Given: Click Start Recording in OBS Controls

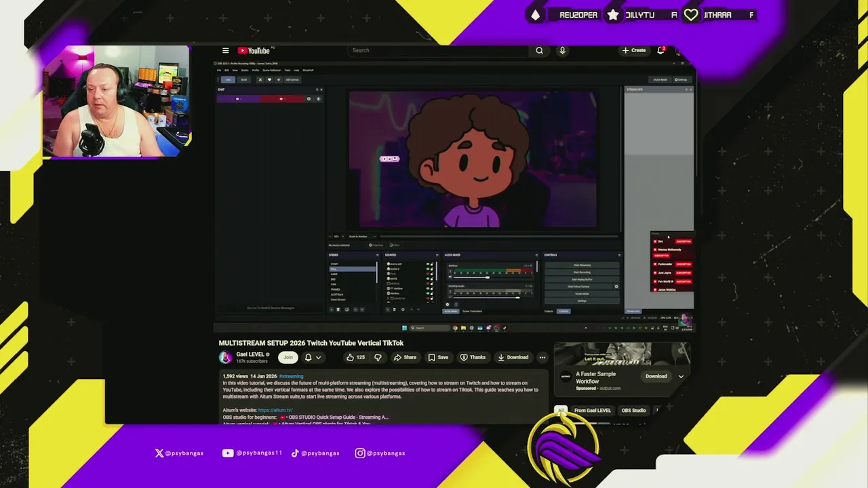Looking at the screenshot, I should click(582, 272).
